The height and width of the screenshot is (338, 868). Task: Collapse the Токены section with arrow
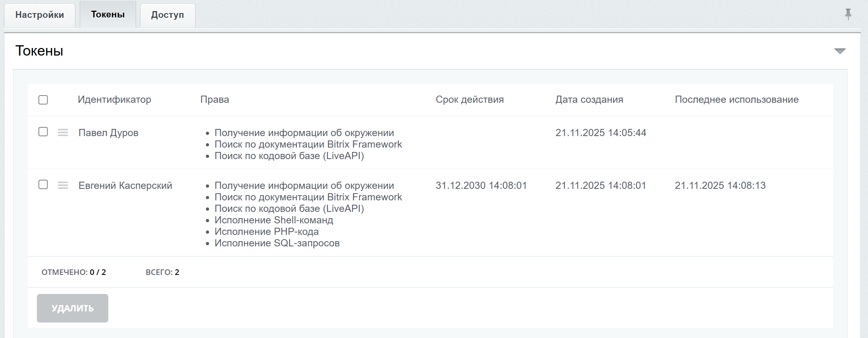(839, 51)
